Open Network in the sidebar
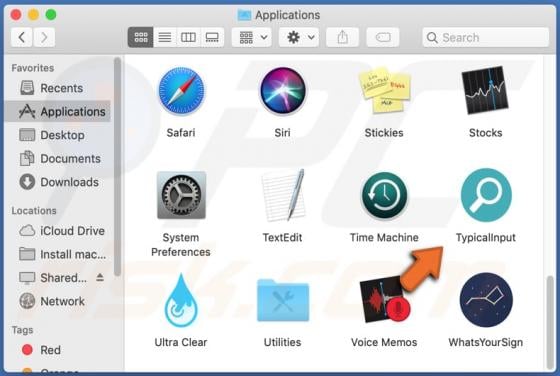 coord(57,301)
